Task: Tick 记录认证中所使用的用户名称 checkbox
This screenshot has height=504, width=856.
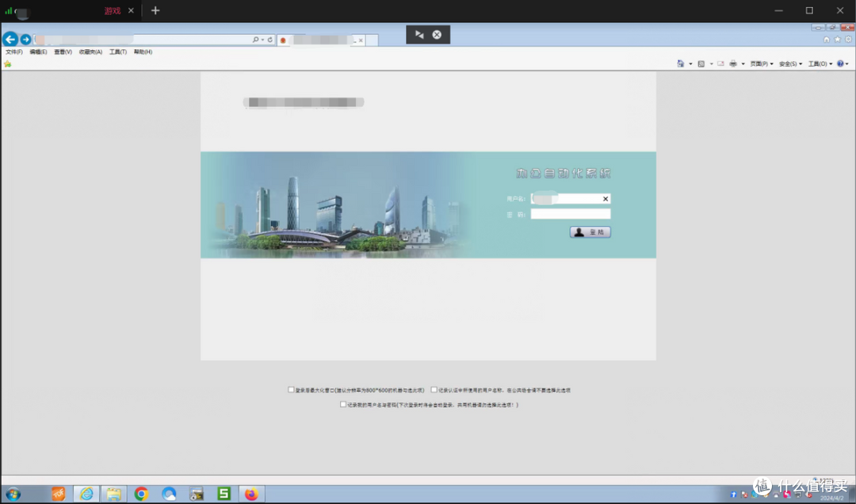Action: pos(434,390)
